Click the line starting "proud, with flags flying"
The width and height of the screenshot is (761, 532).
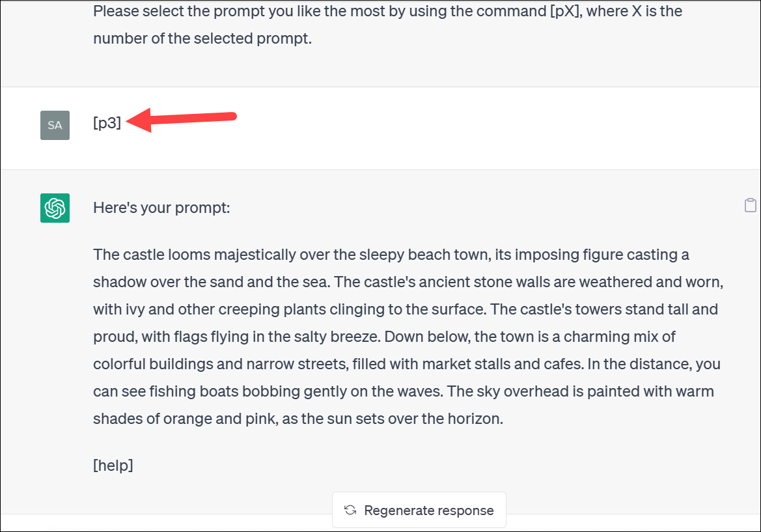point(384,337)
